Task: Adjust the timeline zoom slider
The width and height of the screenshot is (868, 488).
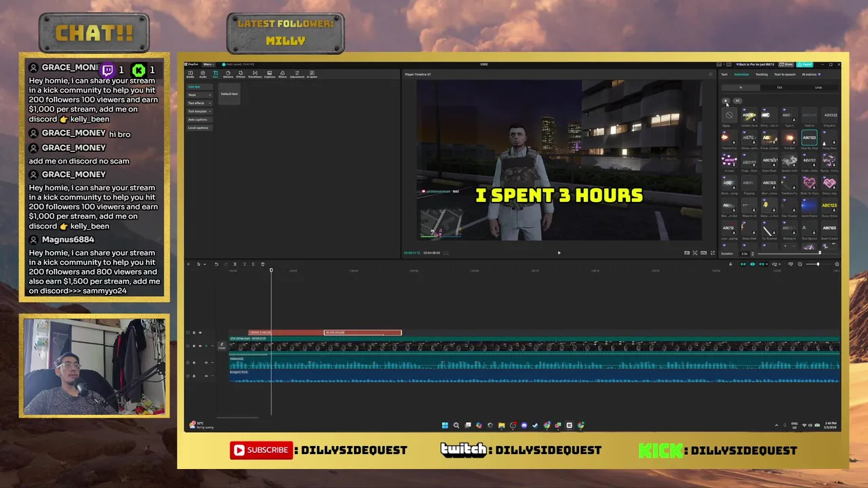Action: click(x=818, y=264)
